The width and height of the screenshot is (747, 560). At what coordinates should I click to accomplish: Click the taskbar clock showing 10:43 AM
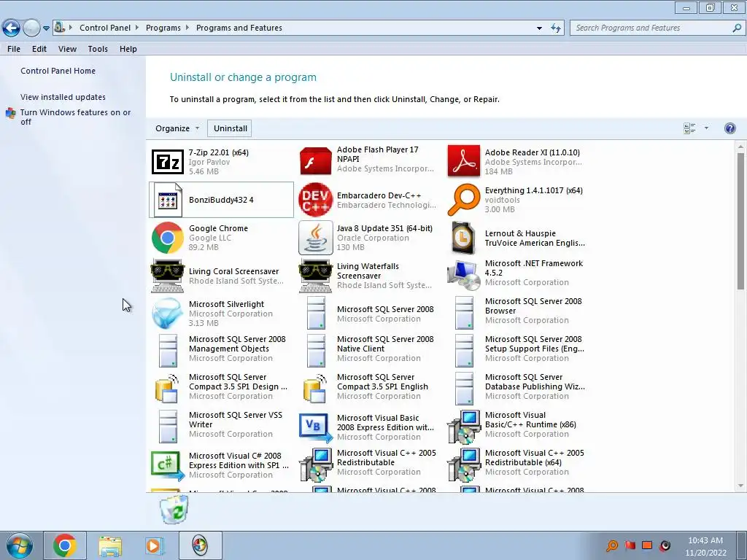click(705, 546)
